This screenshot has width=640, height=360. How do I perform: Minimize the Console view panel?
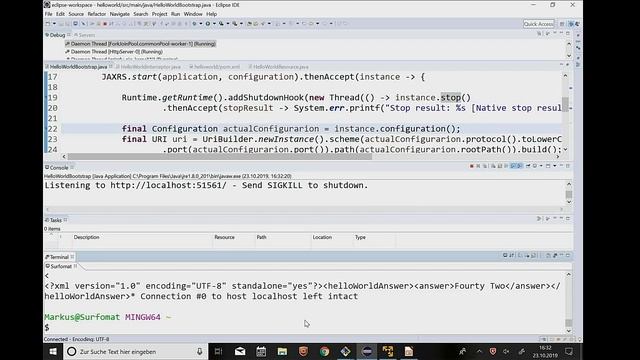[x=562, y=166]
